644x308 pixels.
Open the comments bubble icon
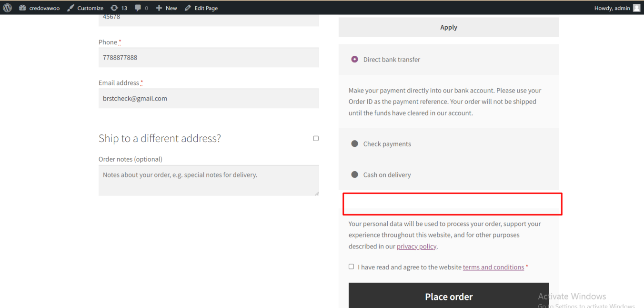(x=137, y=8)
